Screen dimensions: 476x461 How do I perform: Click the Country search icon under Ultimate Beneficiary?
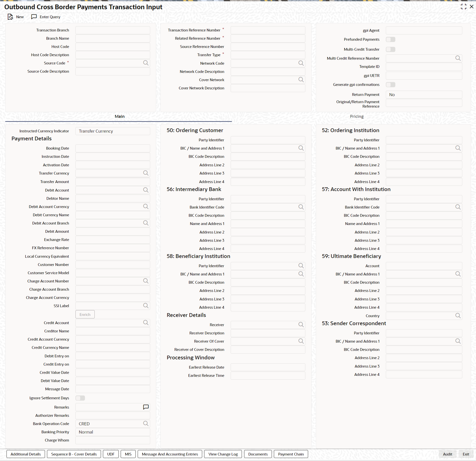tap(458, 316)
